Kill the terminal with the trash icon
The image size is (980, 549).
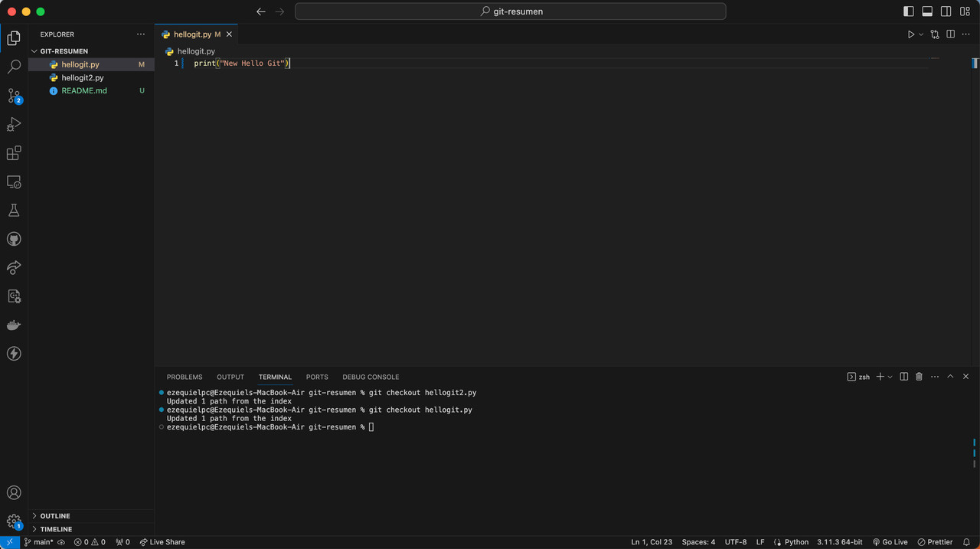[x=920, y=377]
